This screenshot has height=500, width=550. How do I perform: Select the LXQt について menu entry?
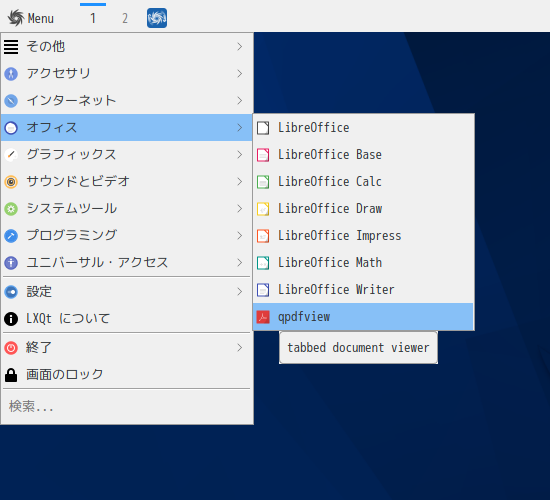[127, 319]
